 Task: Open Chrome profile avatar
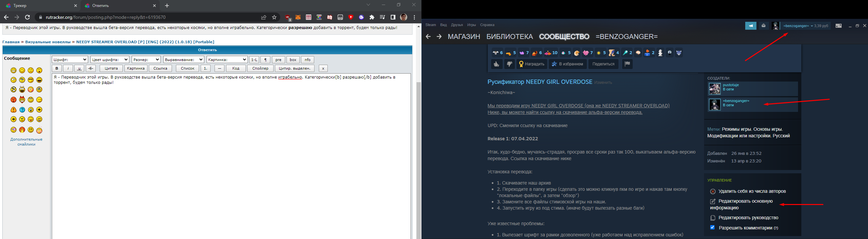[404, 17]
